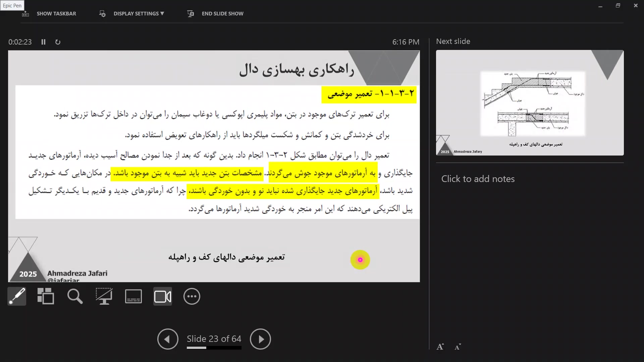Viewport: 644px width, 362px height.
Task: Click the Slide 23 of 64 progress bar
Action: point(214,348)
